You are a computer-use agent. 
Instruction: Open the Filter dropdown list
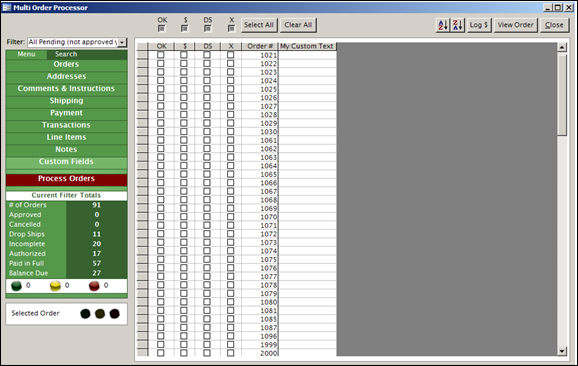tap(122, 42)
